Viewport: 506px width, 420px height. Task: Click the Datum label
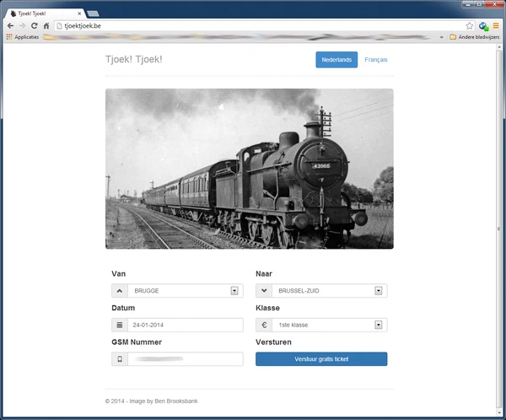coord(123,308)
